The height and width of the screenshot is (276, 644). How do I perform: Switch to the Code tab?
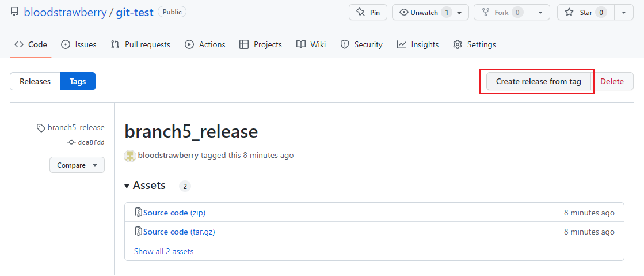pos(31,44)
